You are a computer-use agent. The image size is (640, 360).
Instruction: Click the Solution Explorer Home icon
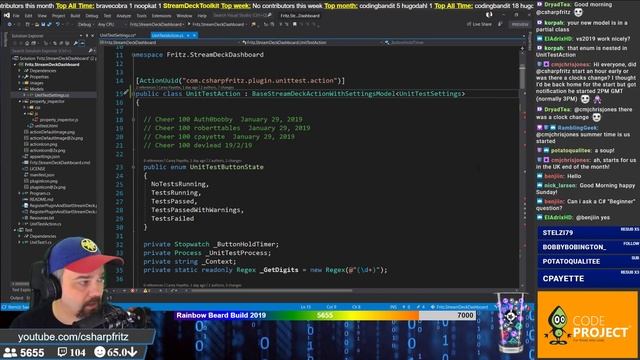(x=27, y=43)
